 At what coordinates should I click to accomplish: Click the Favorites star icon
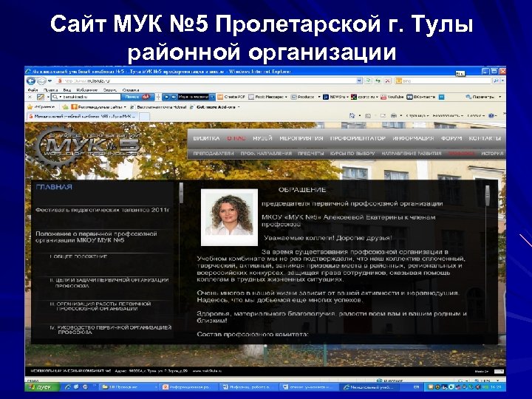pyautogui.click(x=30, y=107)
